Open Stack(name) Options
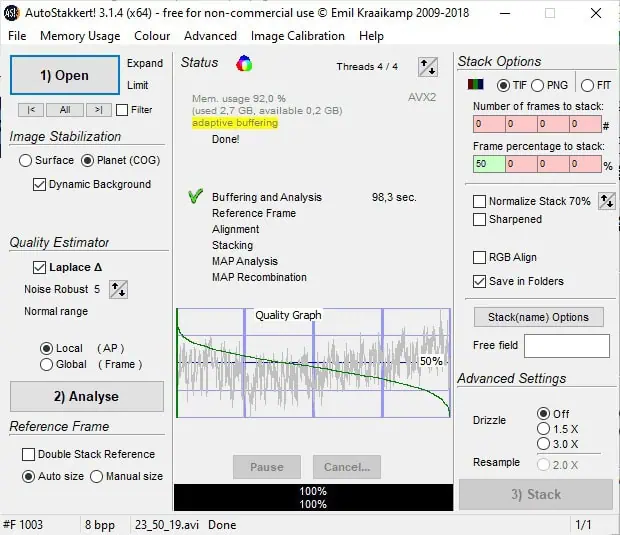Screen dimensions: 620x535 tap(539, 317)
